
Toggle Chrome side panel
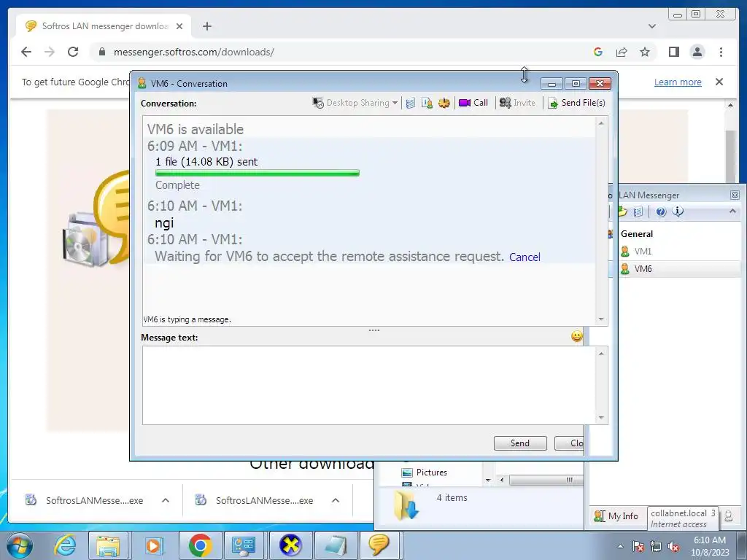pos(673,52)
